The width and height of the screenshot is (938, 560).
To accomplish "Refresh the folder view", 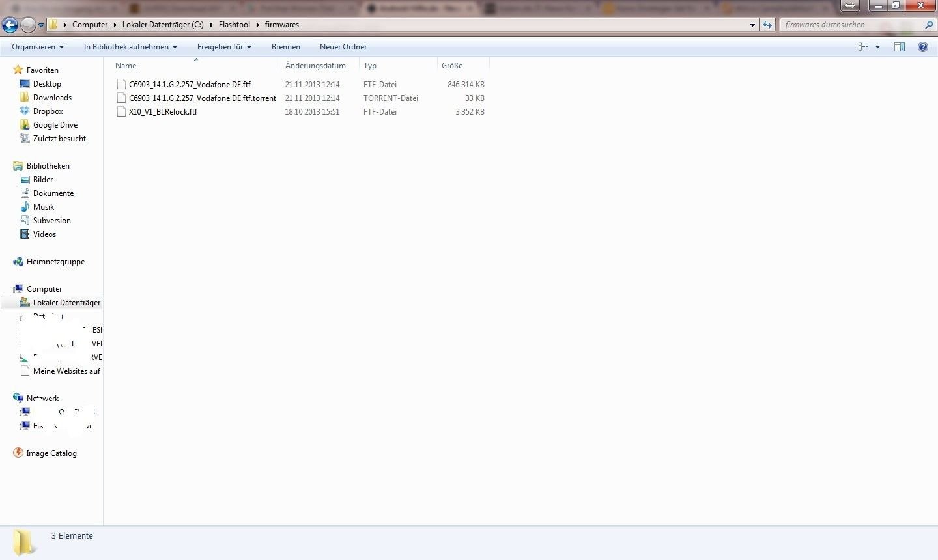I will tap(767, 25).
